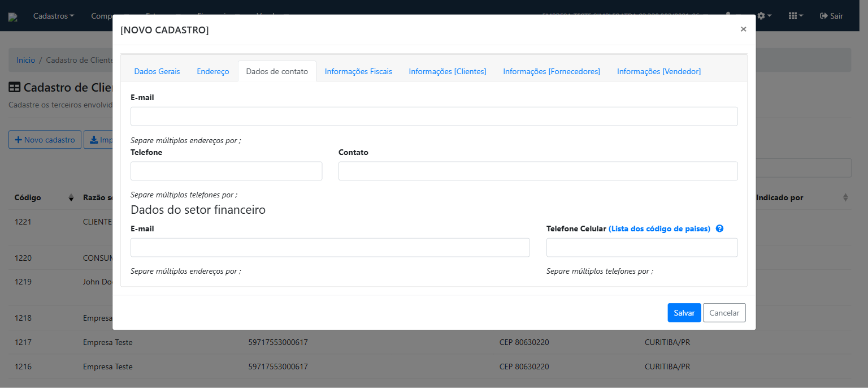
Task: Focus the Contato input field
Action: [538, 171]
